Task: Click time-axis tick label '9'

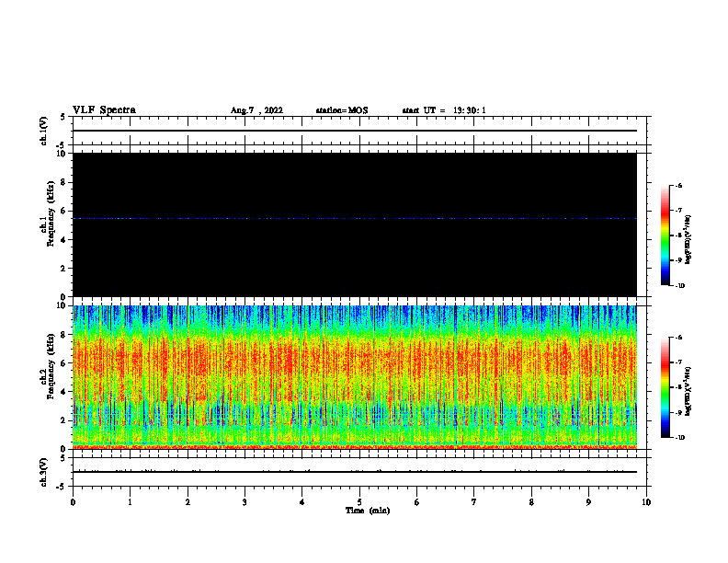Action: [x=588, y=502]
